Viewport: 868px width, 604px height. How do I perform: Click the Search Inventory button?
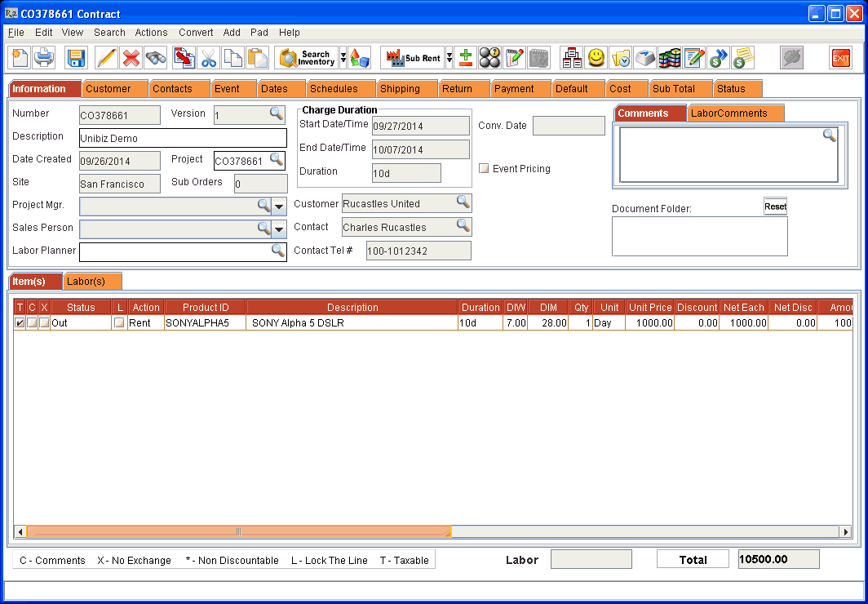[x=308, y=58]
